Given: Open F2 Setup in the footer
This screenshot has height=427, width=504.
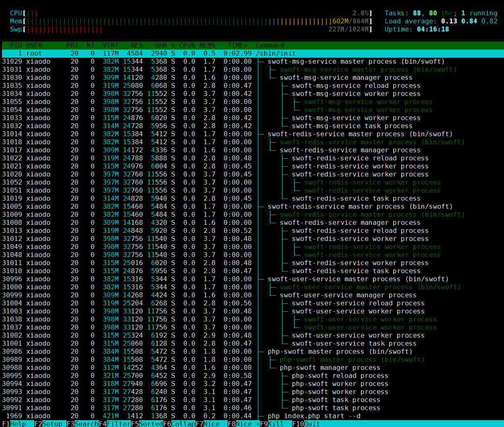Looking at the screenshot, I should point(50,424).
